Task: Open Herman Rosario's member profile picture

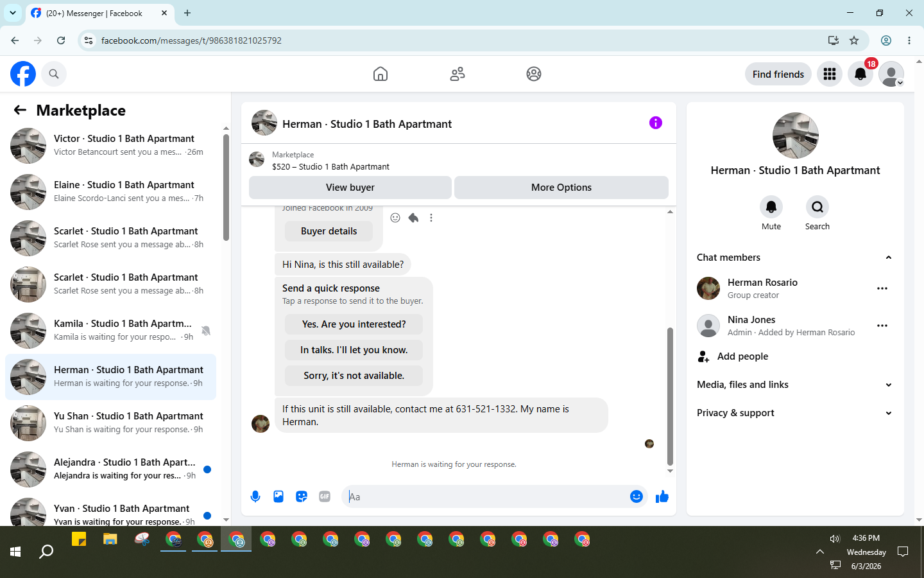Action: click(708, 288)
